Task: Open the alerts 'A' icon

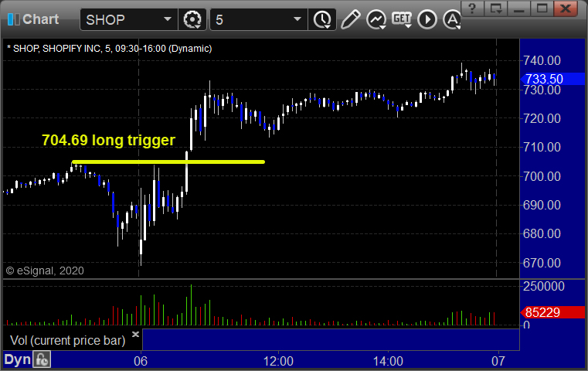Action: point(452,19)
